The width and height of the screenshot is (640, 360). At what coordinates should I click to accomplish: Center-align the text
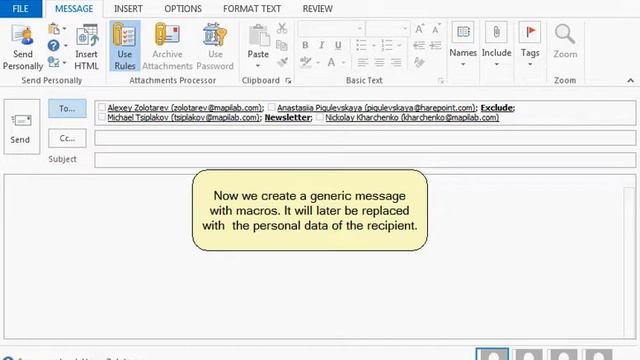tap(379, 62)
